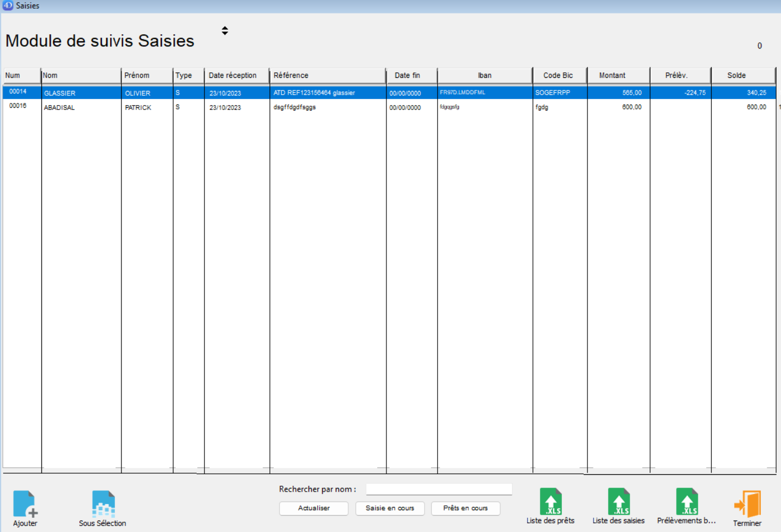Export Liste des prêts XLS
The width and height of the screenshot is (781, 532).
pyautogui.click(x=550, y=502)
